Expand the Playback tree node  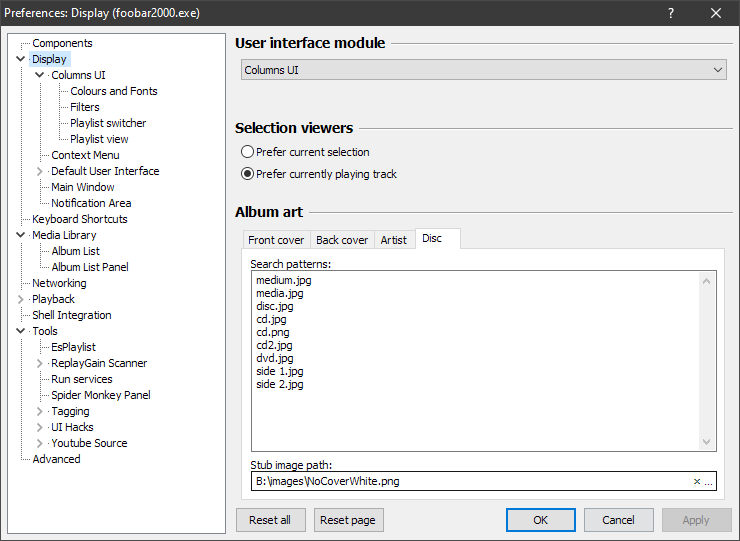tap(21, 299)
